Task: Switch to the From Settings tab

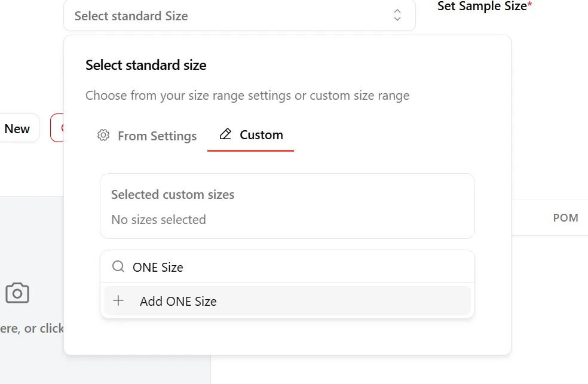Action: (146, 136)
